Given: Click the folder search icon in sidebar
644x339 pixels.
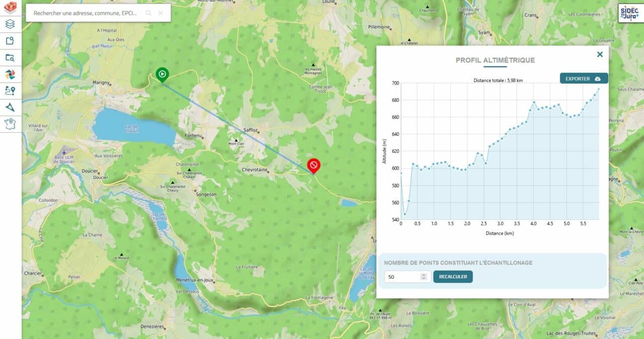Looking at the screenshot, I should (10, 57).
